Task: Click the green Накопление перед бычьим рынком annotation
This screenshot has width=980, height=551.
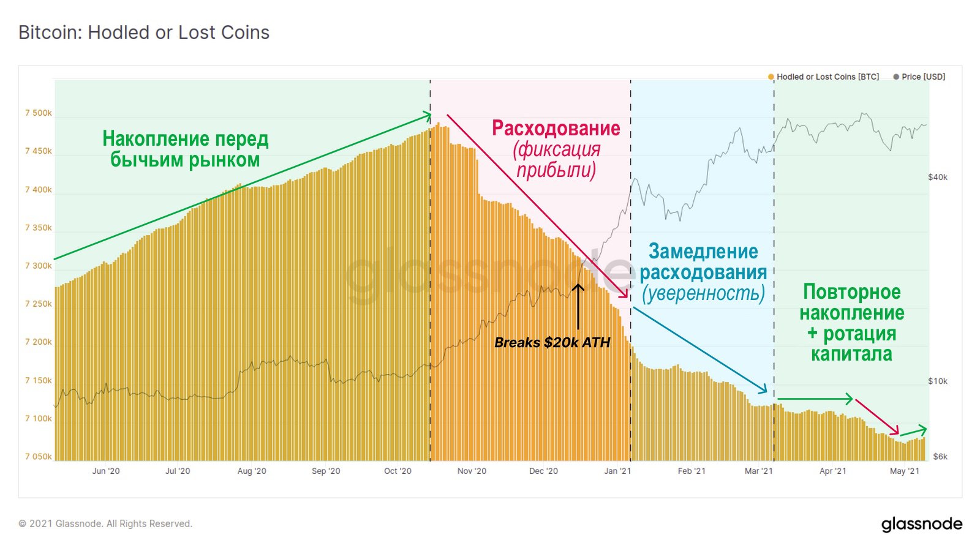Action: 185,149
